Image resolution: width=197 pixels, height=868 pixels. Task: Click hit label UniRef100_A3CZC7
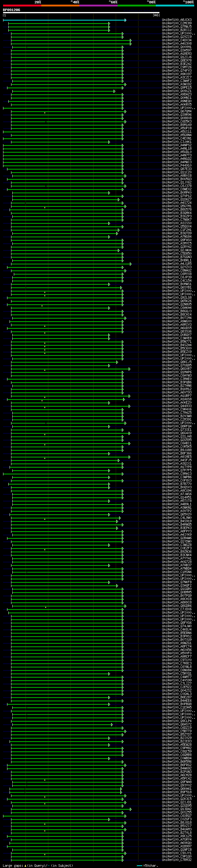pyautogui.click(x=177, y=78)
